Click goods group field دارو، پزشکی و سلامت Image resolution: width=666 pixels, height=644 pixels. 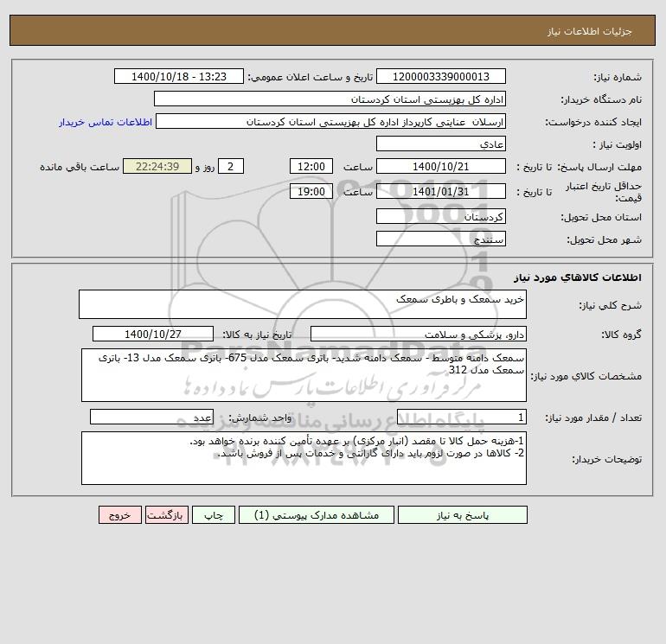point(419,334)
